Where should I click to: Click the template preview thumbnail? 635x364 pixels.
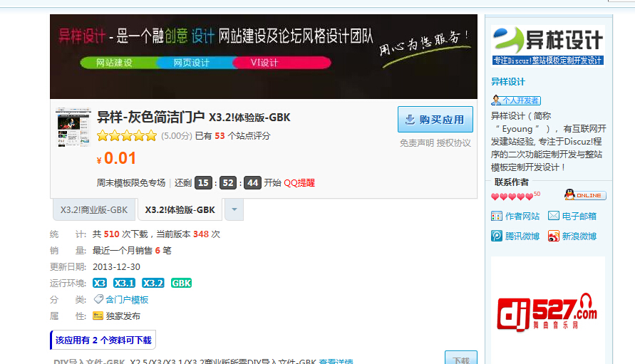click(73, 127)
